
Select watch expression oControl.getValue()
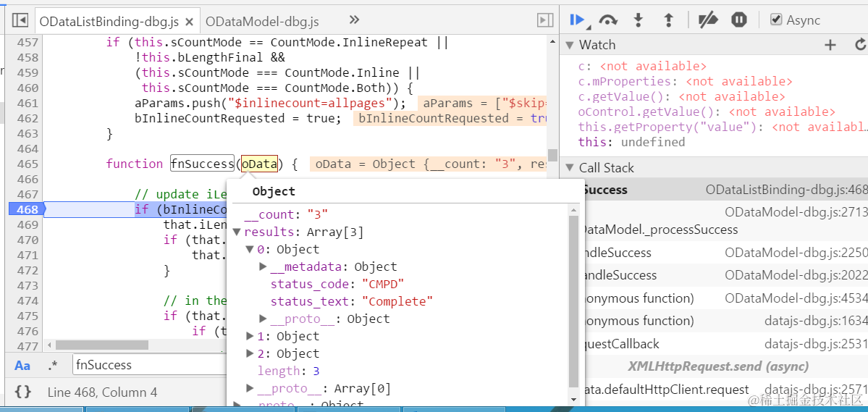pyautogui.click(x=707, y=112)
